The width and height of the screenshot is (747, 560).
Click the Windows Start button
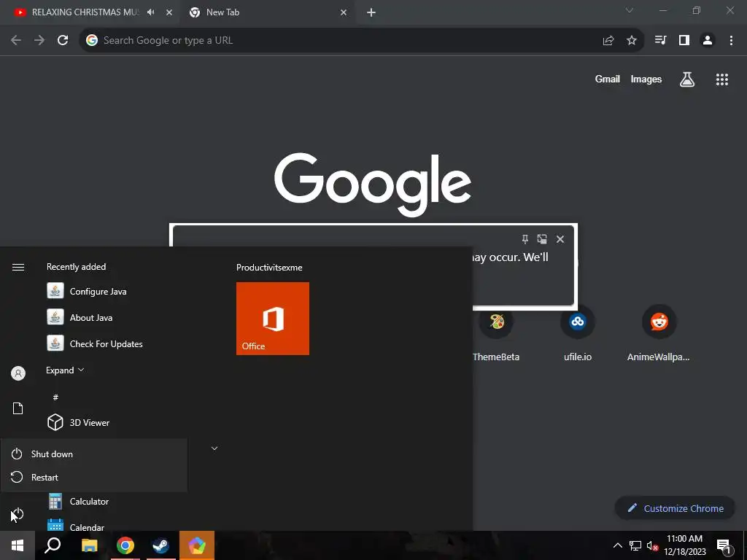pyautogui.click(x=18, y=545)
